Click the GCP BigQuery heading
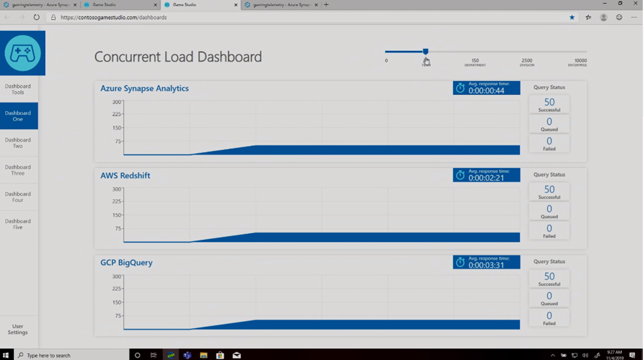 click(x=126, y=262)
